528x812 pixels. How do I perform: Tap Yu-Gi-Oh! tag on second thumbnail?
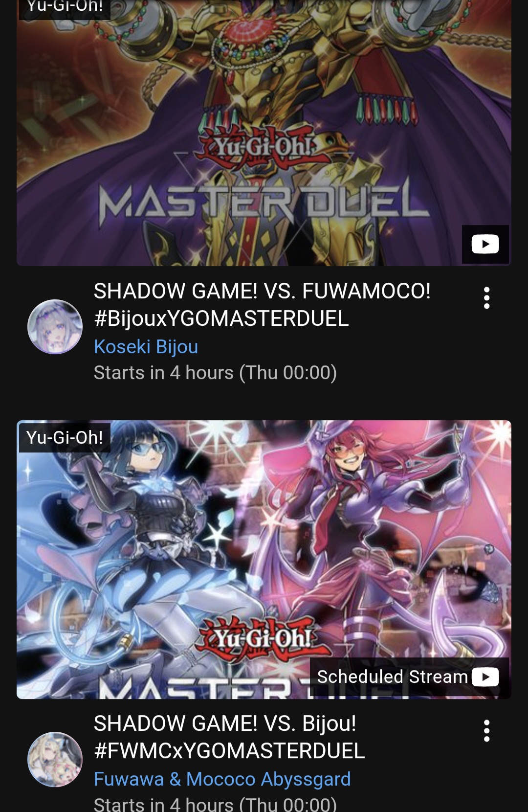pos(65,437)
